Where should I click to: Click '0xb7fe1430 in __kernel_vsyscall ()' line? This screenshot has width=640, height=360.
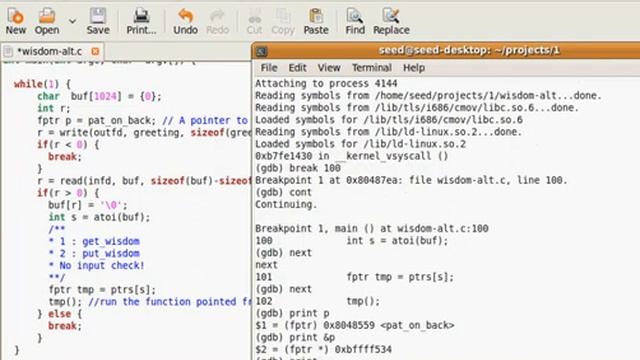(352, 156)
